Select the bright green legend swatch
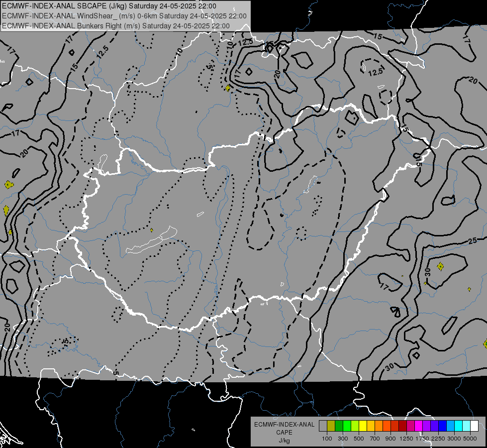The height and width of the screenshot is (448, 487). (x=347, y=426)
